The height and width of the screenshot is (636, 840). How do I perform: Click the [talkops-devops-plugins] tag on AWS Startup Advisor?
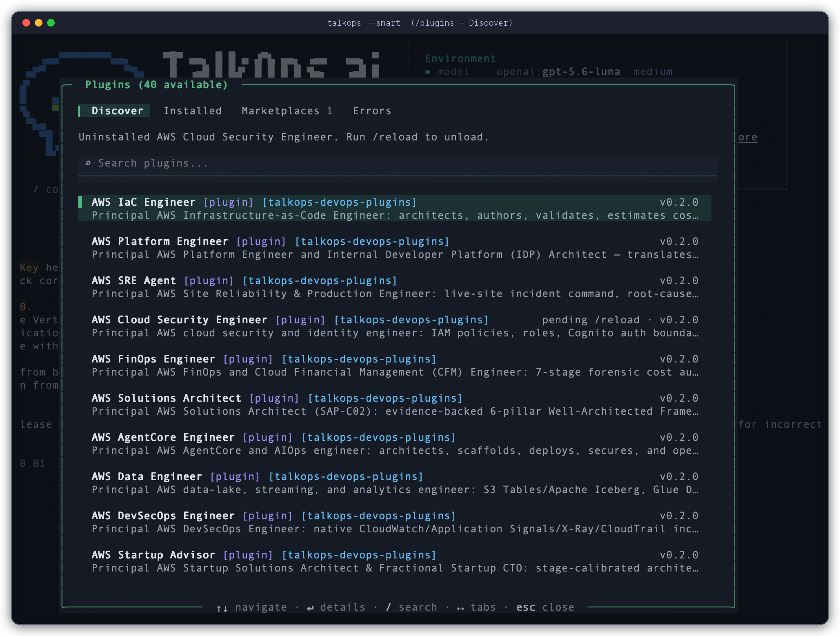coord(359,555)
